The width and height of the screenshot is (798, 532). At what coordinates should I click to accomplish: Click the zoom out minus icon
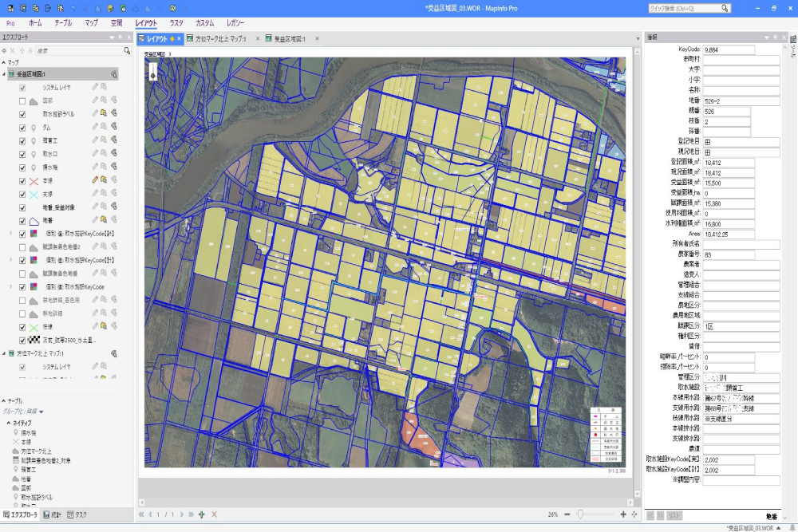[x=566, y=514]
